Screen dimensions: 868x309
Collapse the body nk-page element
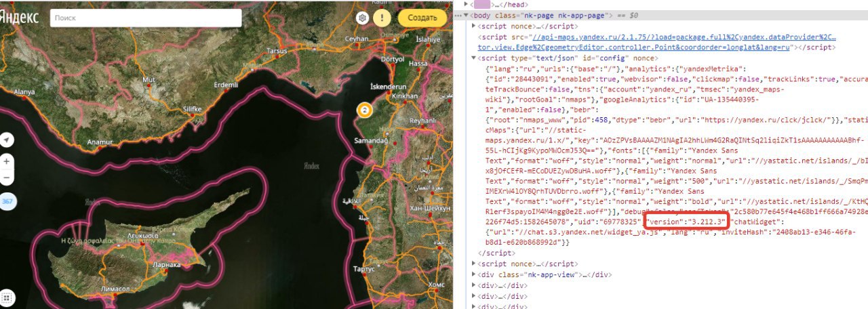coord(467,15)
